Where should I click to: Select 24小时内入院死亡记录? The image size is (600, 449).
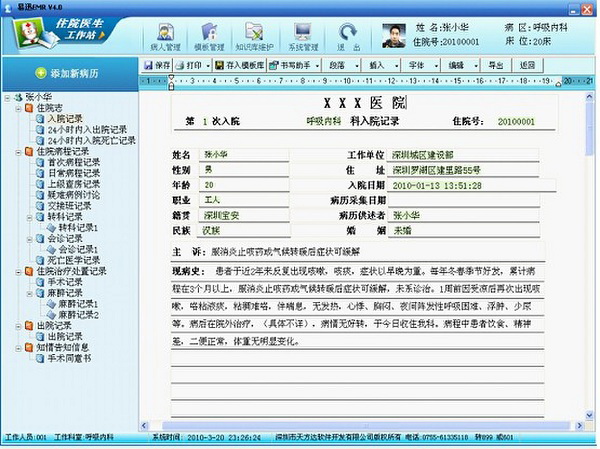tap(91, 141)
